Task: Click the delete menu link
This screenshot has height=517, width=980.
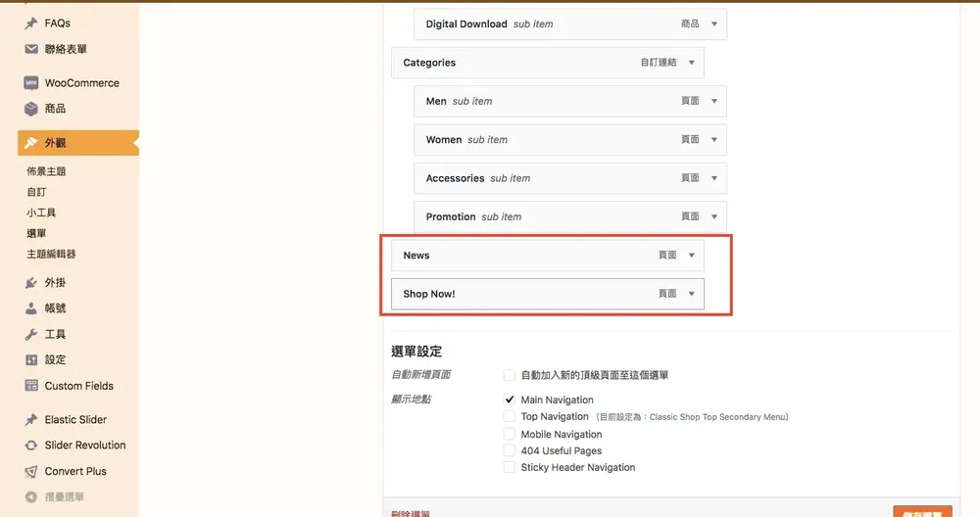Action: coord(411,513)
